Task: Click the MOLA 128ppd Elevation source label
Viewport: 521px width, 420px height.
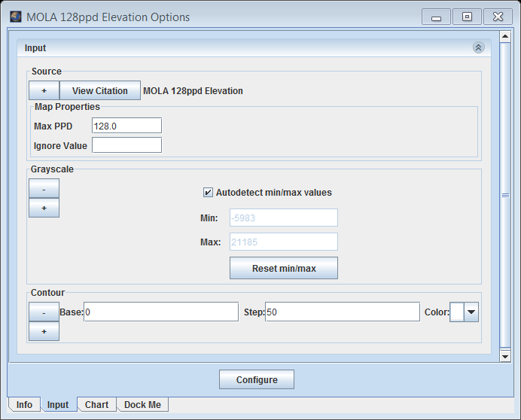Action: (x=193, y=91)
